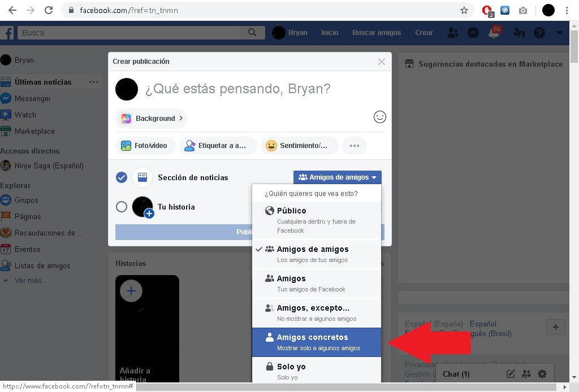Screen dimensions: 579x392
Task: Toggle the bookmark star in the address bar
Action: pyautogui.click(x=464, y=10)
